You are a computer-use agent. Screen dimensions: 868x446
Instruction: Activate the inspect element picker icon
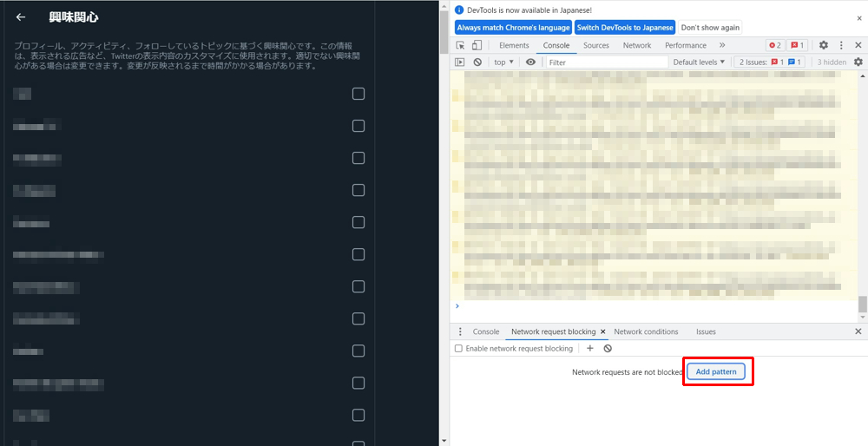tap(460, 45)
